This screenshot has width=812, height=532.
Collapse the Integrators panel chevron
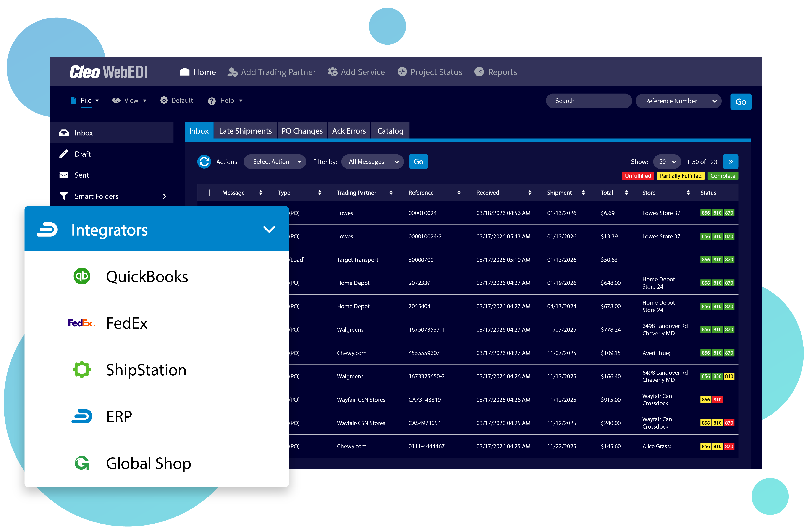pos(269,229)
